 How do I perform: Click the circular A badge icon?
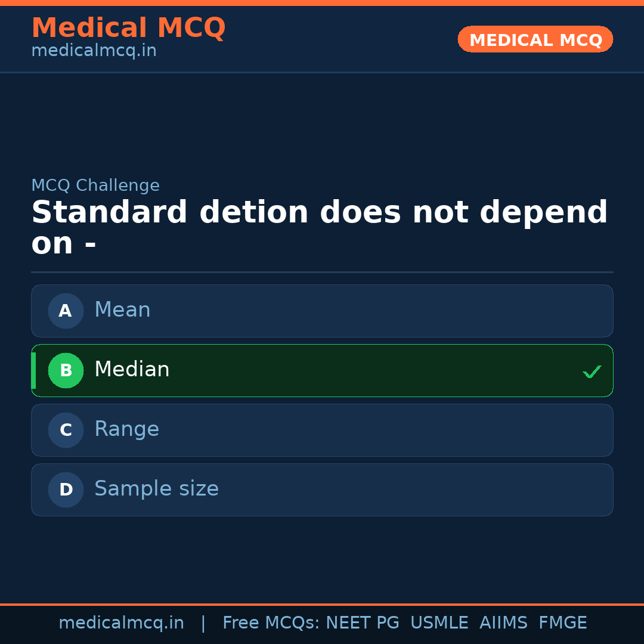66,311
